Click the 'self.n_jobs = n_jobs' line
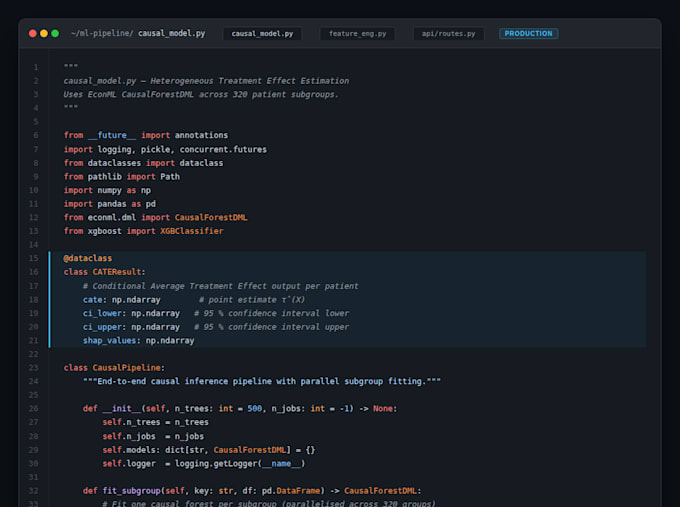Screen dimensions: 680x507 [x=153, y=436]
